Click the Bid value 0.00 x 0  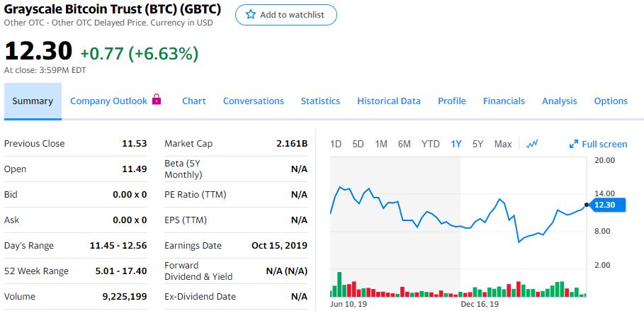point(130,194)
